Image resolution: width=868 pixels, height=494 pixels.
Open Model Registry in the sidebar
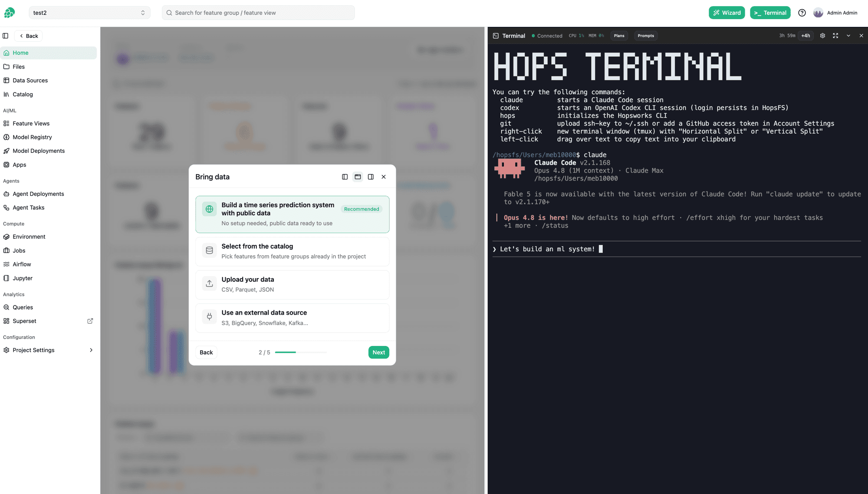point(49,137)
